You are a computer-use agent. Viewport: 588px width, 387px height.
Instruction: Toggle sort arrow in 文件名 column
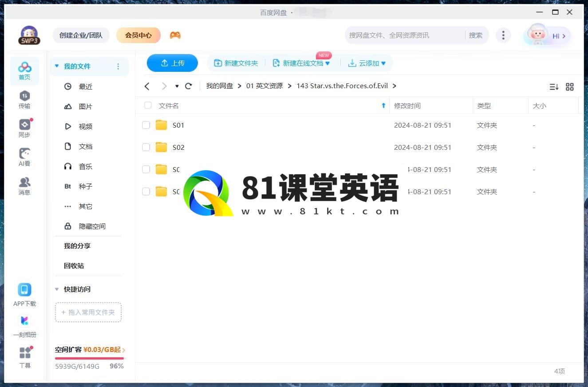[x=384, y=106]
